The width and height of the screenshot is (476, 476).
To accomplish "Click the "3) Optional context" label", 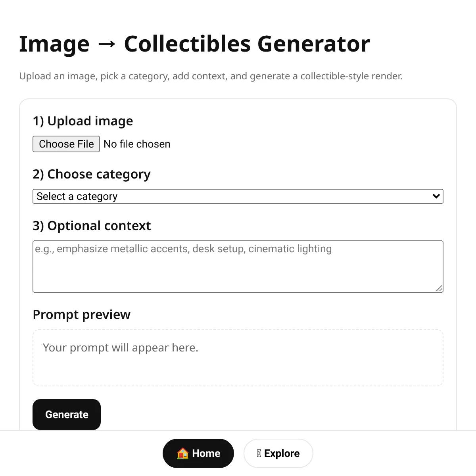I will (92, 226).
